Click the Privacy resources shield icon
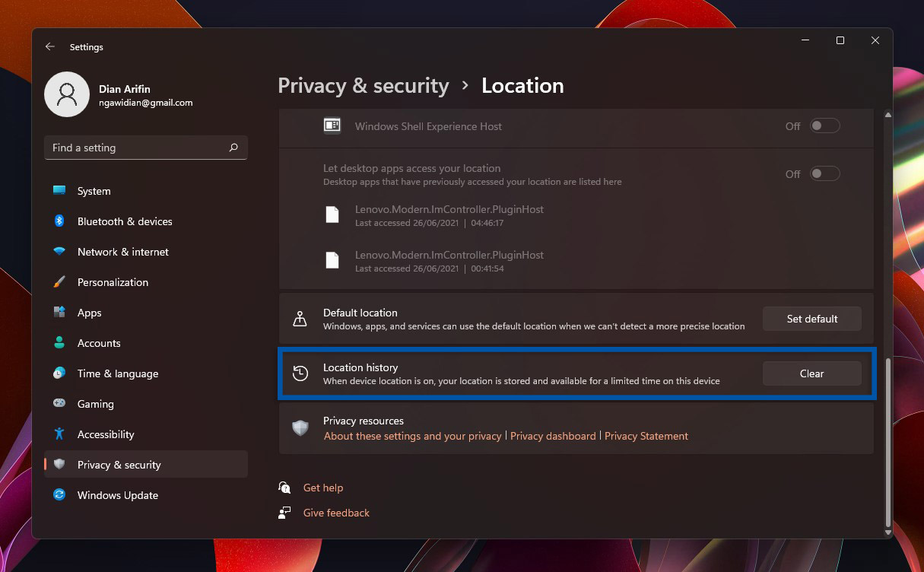Viewport: 924px width, 572px height. tap(300, 428)
